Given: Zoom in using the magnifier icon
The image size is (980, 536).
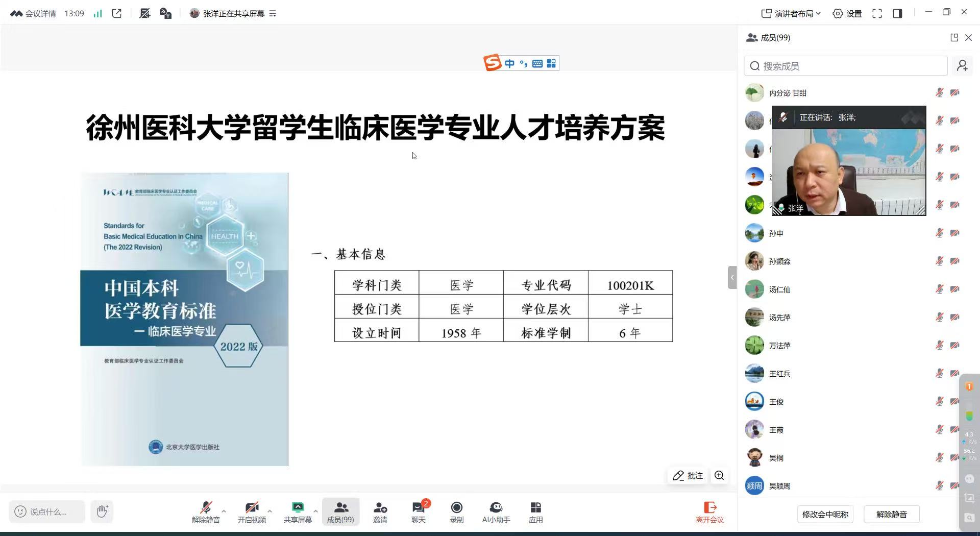Looking at the screenshot, I should coord(719,475).
